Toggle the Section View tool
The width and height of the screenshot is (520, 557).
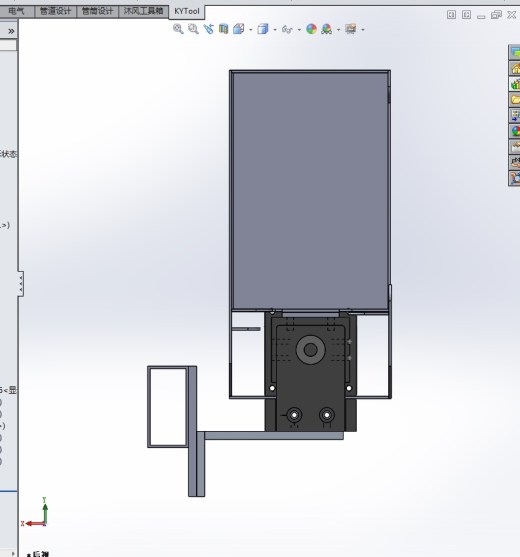223,29
